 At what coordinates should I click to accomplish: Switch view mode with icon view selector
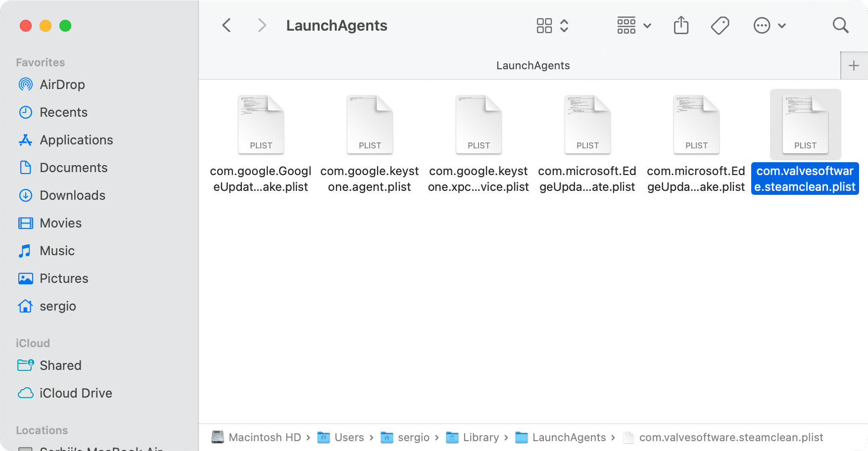pyautogui.click(x=552, y=26)
